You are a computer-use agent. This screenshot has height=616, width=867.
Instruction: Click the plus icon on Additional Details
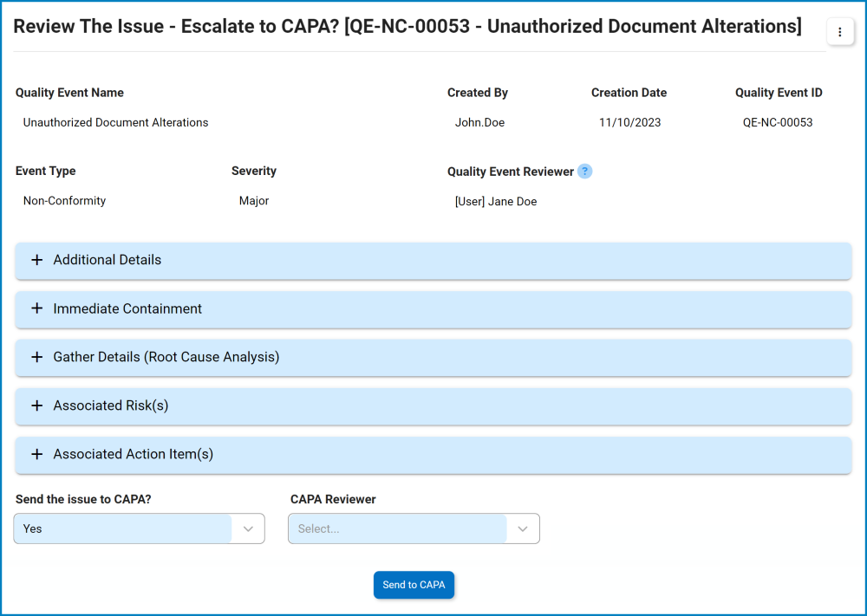click(36, 260)
